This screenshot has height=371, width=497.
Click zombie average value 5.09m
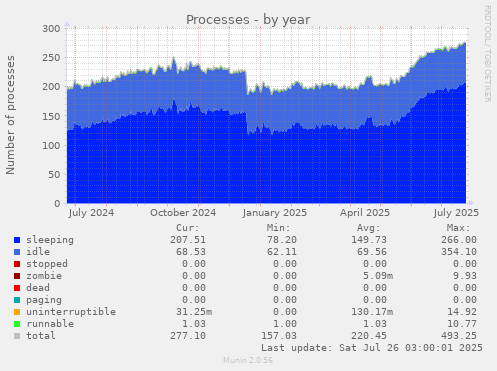pyautogui.click(x=378, y=276)
